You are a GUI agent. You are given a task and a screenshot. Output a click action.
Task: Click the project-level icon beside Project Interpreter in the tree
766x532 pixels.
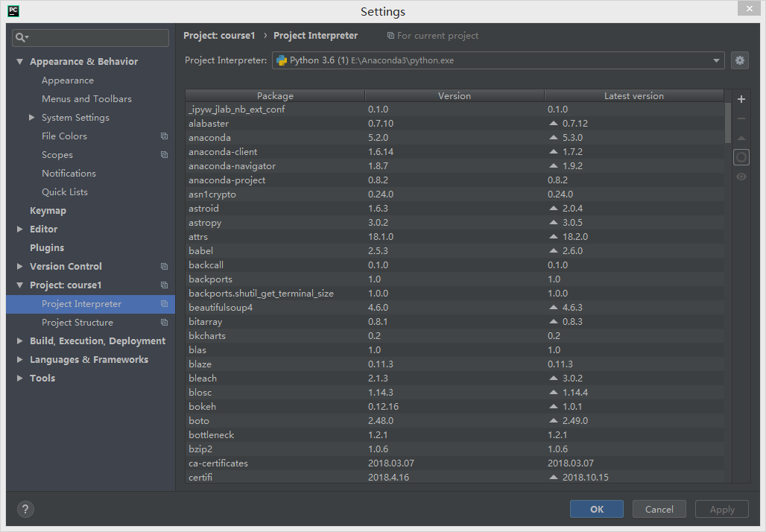coord(164,304)
